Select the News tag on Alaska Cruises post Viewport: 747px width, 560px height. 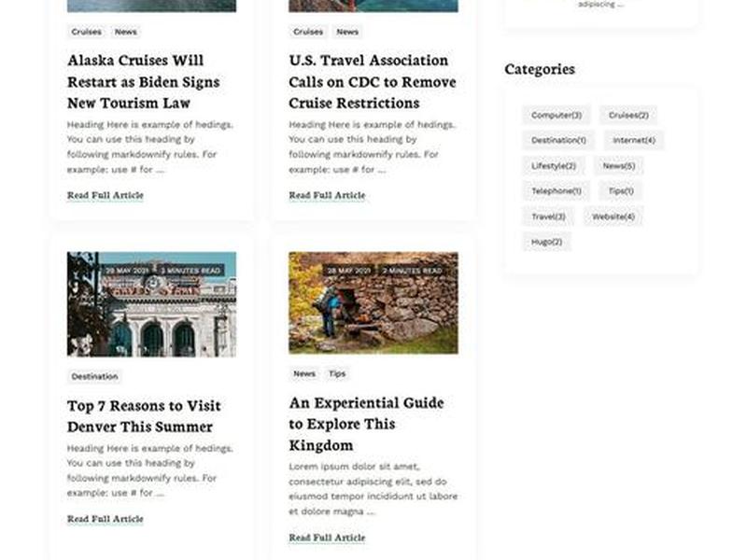coord(126,32)
